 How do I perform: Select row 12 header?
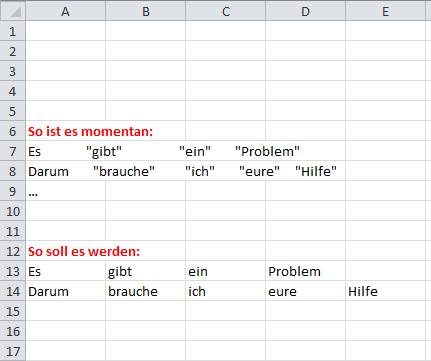click(x=13, y=251)
